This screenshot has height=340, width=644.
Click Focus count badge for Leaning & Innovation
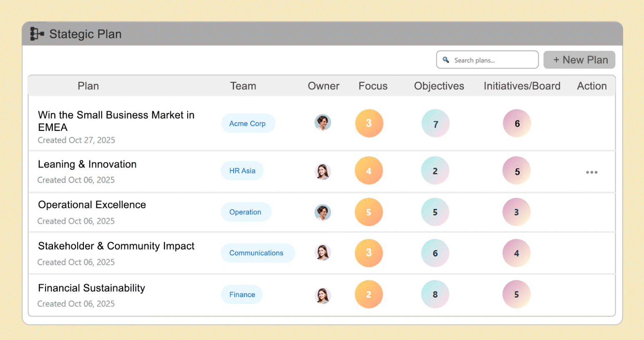(x=369, y=171)
